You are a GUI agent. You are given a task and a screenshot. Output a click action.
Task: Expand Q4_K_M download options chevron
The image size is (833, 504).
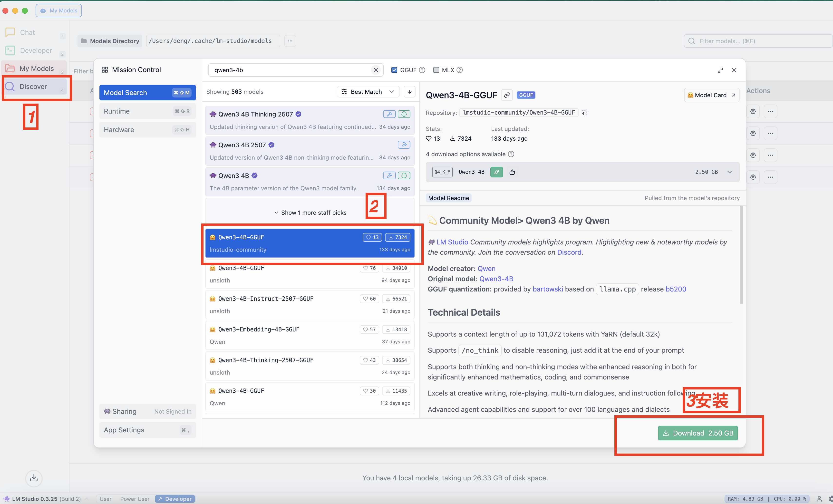click(730, 172)
